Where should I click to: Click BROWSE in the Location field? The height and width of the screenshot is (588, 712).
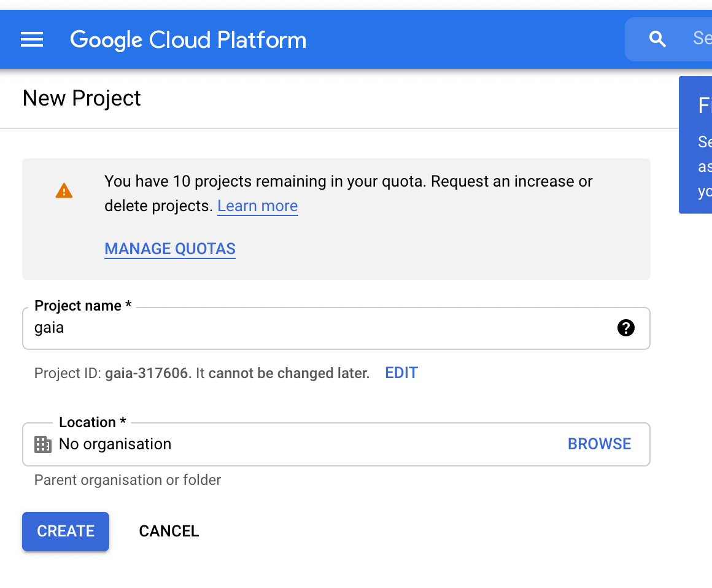point(600,444)
